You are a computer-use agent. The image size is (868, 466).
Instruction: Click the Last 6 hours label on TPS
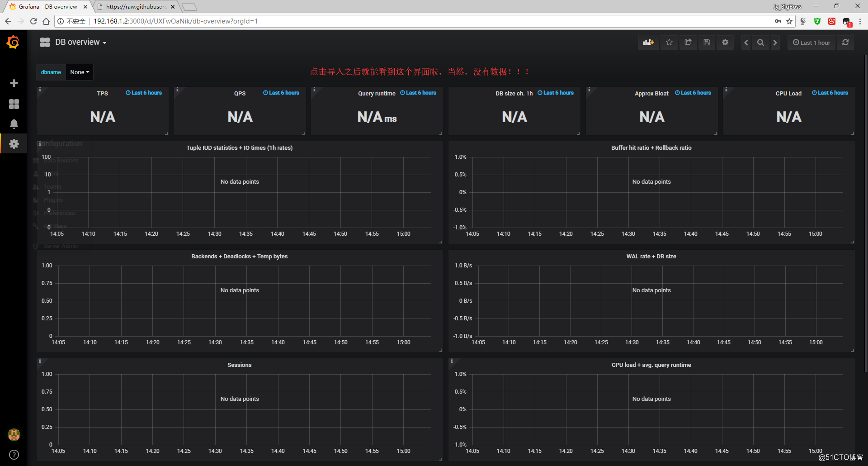144,93
